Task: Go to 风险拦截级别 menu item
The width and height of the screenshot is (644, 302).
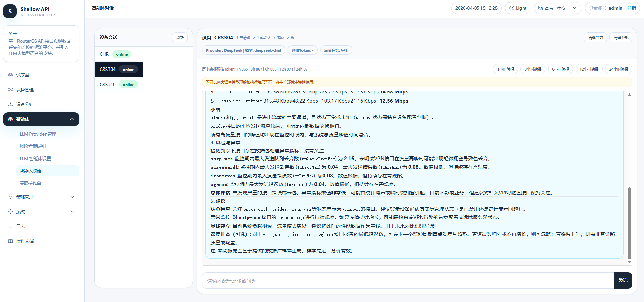Action: pos(33,146)
